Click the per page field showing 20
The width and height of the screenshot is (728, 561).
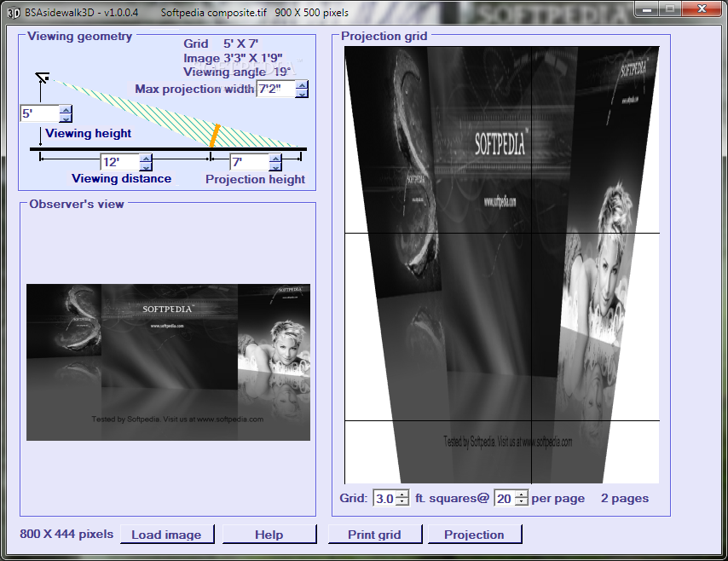(x=506, y=498)
